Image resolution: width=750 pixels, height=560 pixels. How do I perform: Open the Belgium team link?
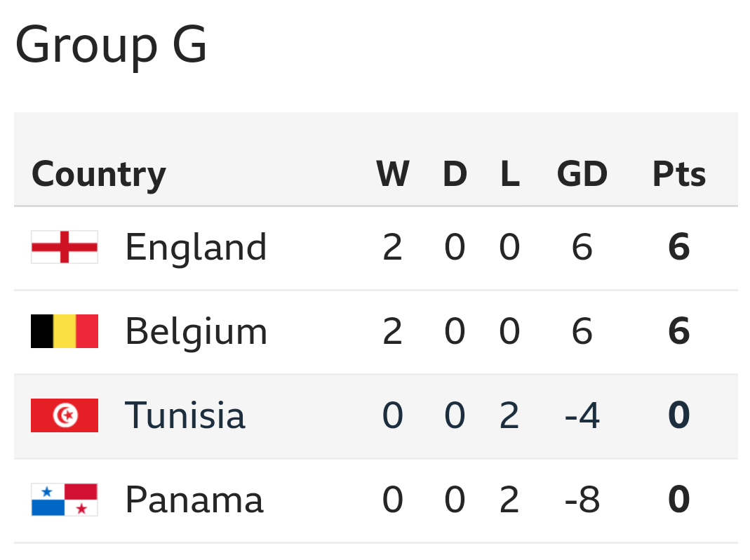point(196,331)
